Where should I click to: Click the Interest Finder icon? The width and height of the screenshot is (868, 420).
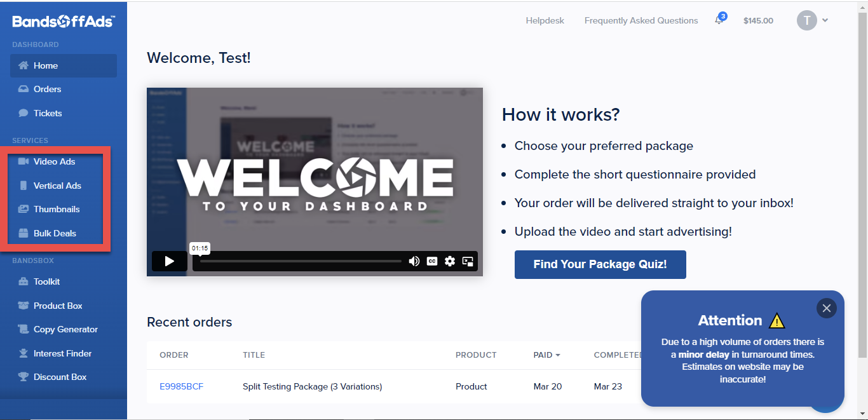24,353
